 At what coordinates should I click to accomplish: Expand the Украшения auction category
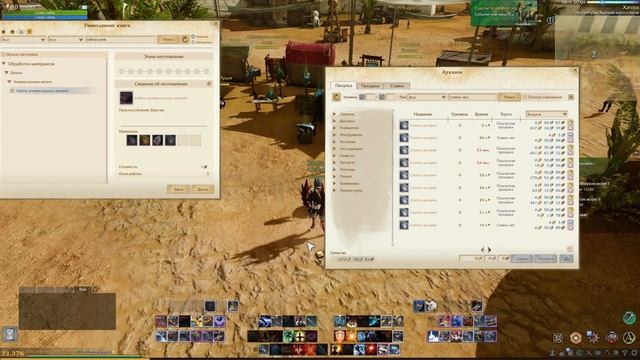335,128
